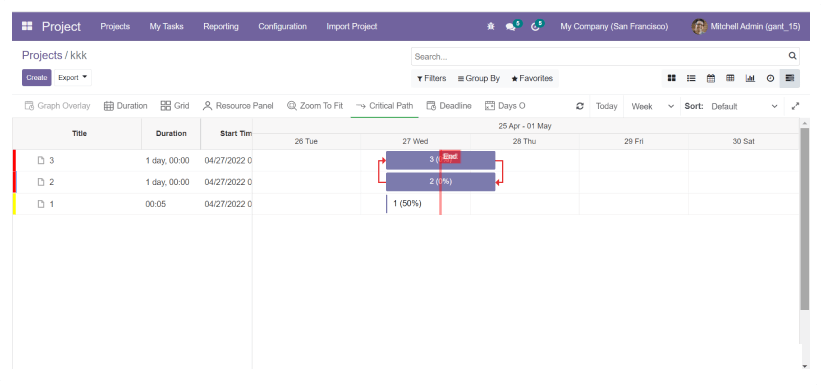Toggle the Resource Panel display

(x=238, y=106)
